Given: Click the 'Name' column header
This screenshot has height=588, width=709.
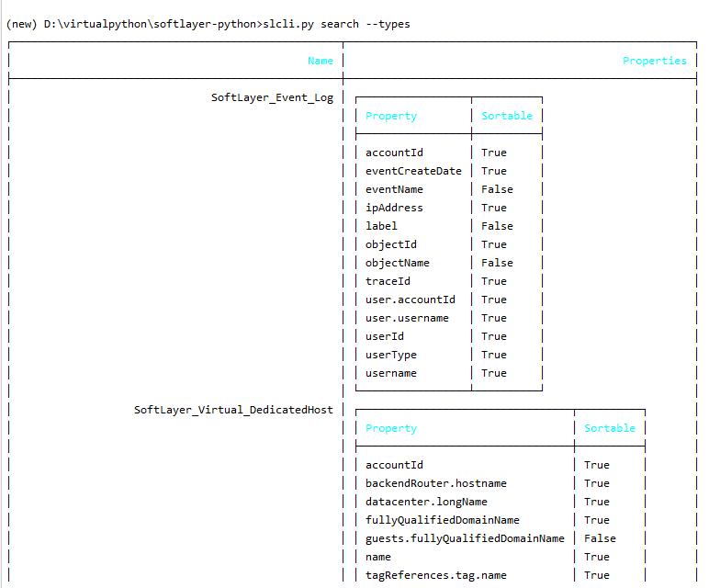Looking at the screenshot, I should tap(321, 61).
